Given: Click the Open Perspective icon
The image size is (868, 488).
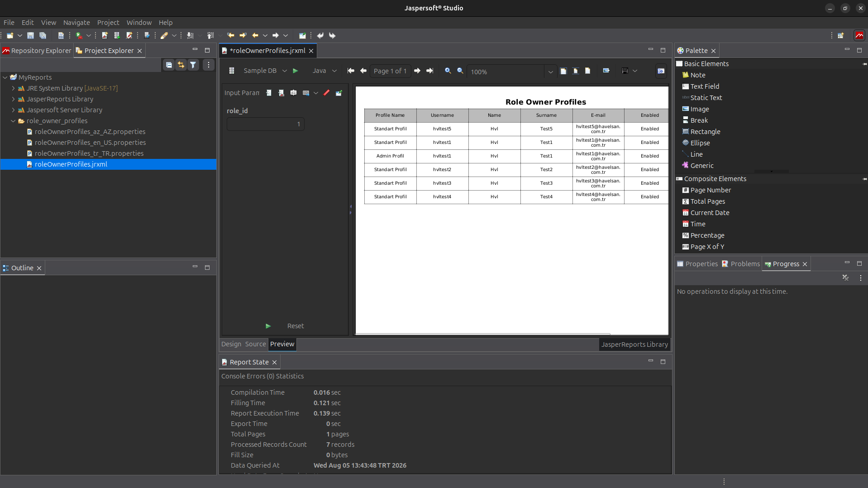Looking at the screenshot, I should 841,35.
